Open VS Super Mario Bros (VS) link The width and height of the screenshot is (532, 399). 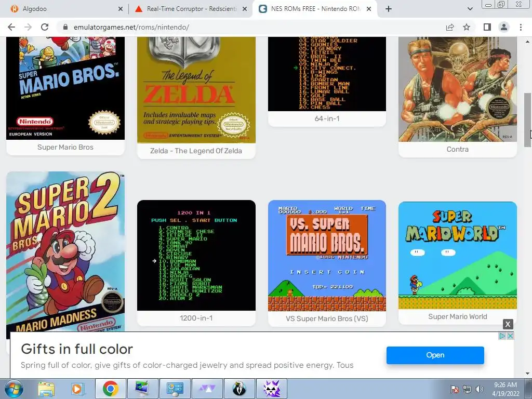tap(327, 318)
